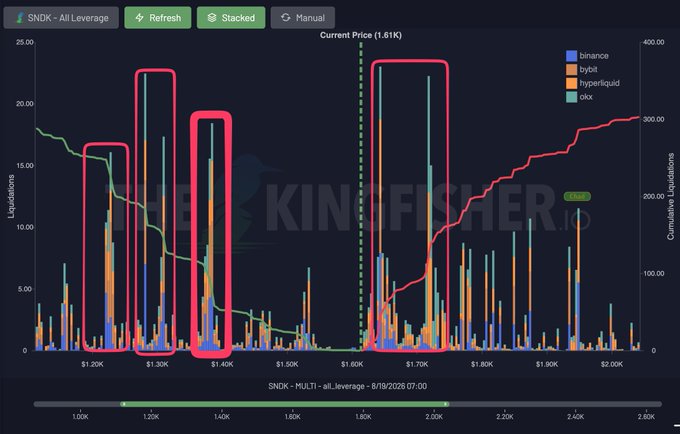Screen dimensions: 680x434
Task: Click the Manual mode button
Action: [x=303, y=18]
